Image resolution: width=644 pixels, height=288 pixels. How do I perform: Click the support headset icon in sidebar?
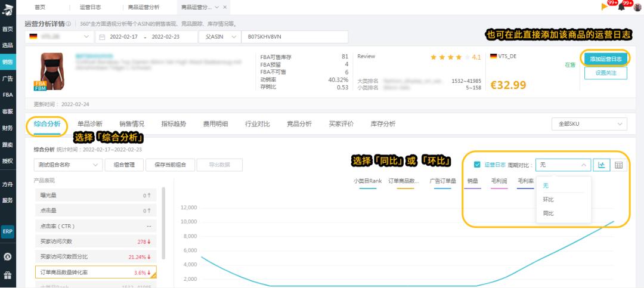(x=7, y=257)
